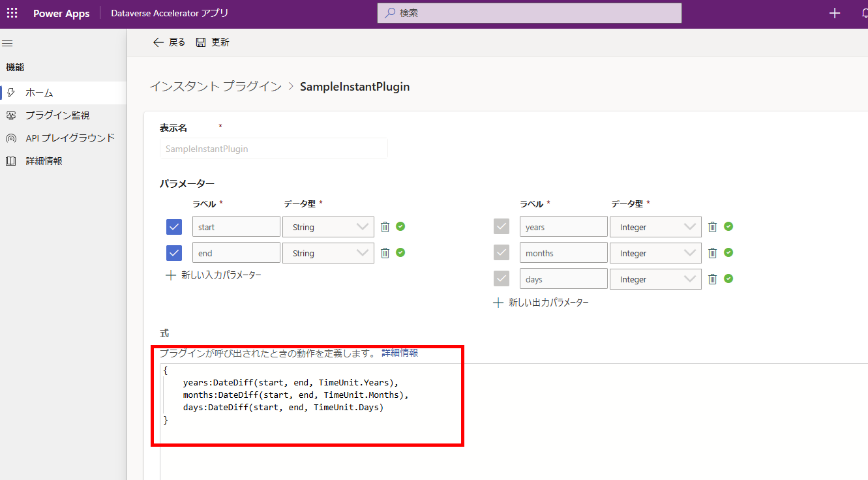The width and height of the screenshot is (868, 480).
Task: Click trash icon for years output
Action: 713,227
